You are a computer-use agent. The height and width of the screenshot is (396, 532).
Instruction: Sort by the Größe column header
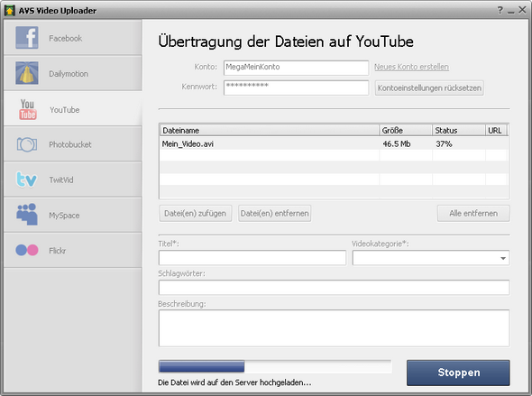pyautogui.click(x=406, y=130)
